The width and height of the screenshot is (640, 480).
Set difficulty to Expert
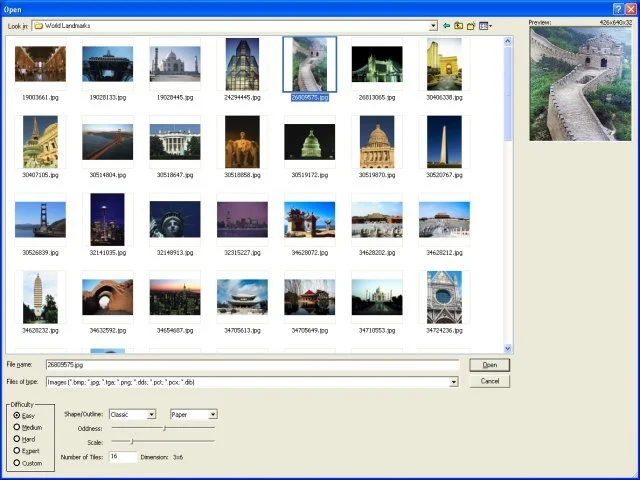point(17,451)
